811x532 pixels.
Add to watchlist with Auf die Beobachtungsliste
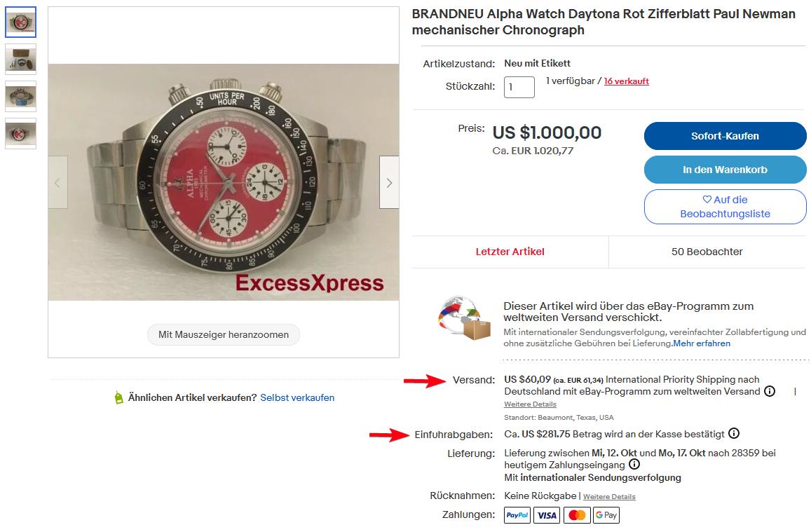click(x=725, y=207)
